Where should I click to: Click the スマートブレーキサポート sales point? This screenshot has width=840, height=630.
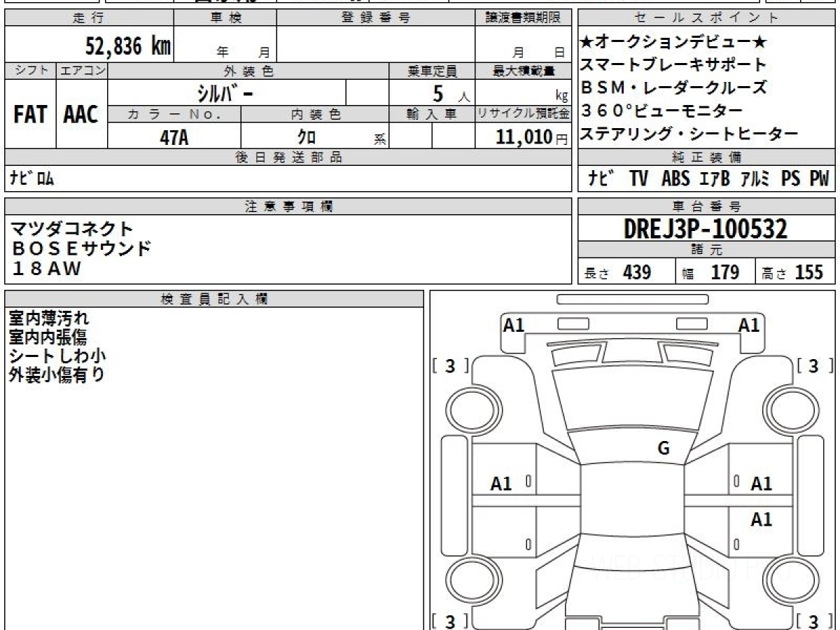[x=673, y=65]
